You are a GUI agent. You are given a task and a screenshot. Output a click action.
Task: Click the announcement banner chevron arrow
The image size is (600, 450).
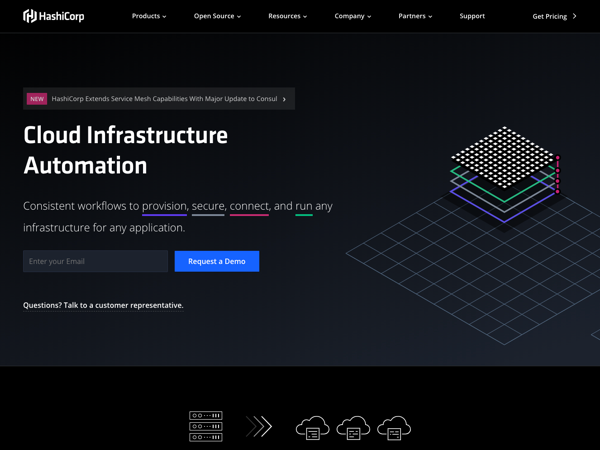click(x=284, y=99)
